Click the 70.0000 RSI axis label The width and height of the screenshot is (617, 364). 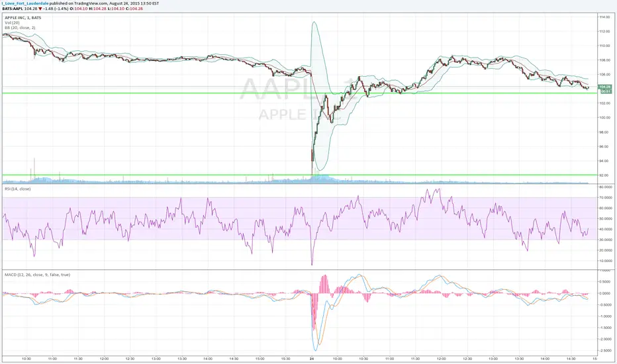tap(606, 197)
